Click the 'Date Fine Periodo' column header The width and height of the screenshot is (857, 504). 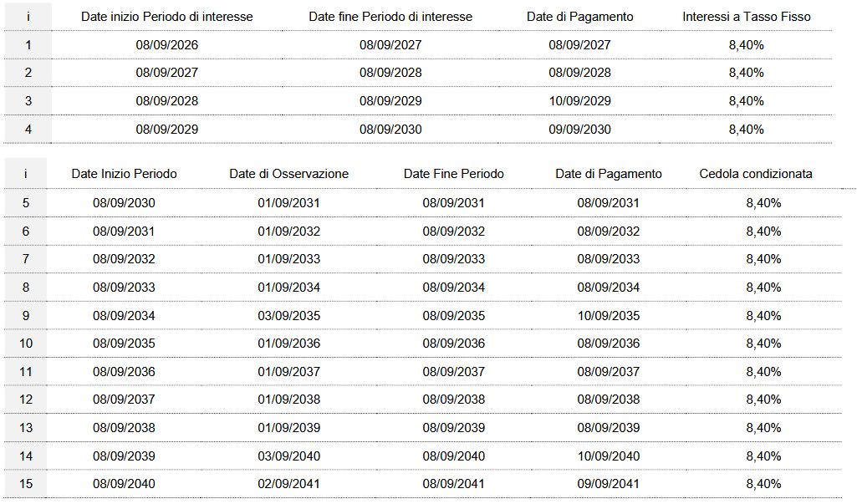[x=454, y=174]
